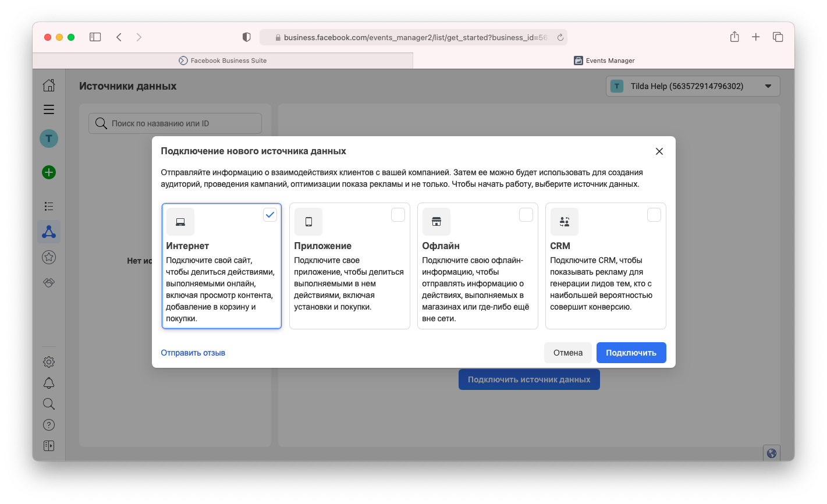The width and height of the screenshot is (827, 504).
Task: Click the Отмена button
Action: [x=568, y=353]
